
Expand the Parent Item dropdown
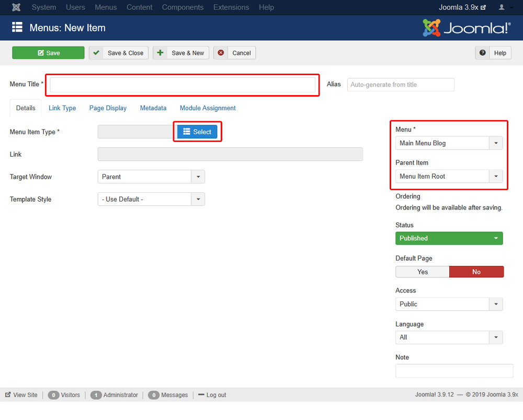coord(449,177)
